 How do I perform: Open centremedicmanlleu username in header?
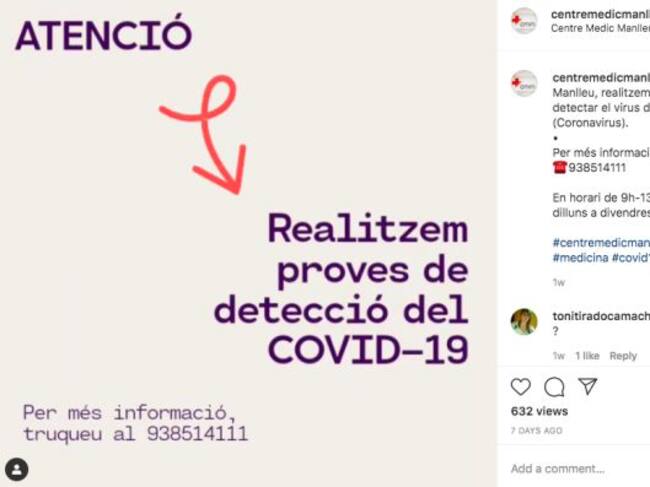pyautogui.click(x=600, y=14)
